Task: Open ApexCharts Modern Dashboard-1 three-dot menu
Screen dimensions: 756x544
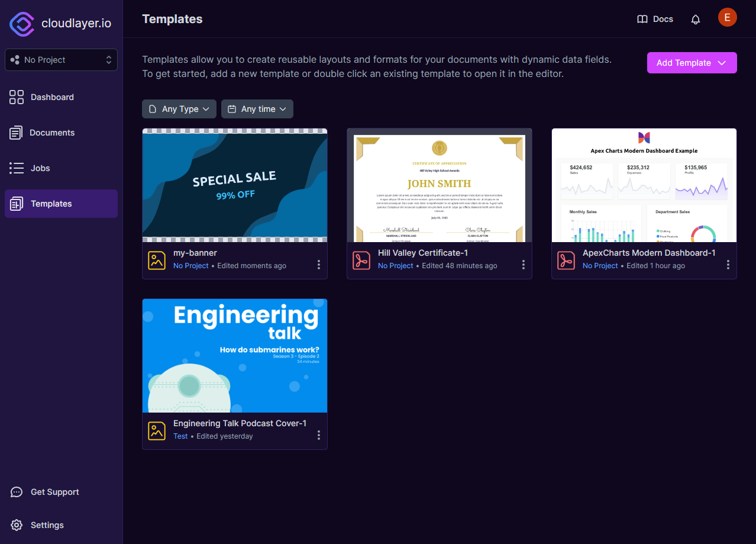Action: click(x=728, y=265)
